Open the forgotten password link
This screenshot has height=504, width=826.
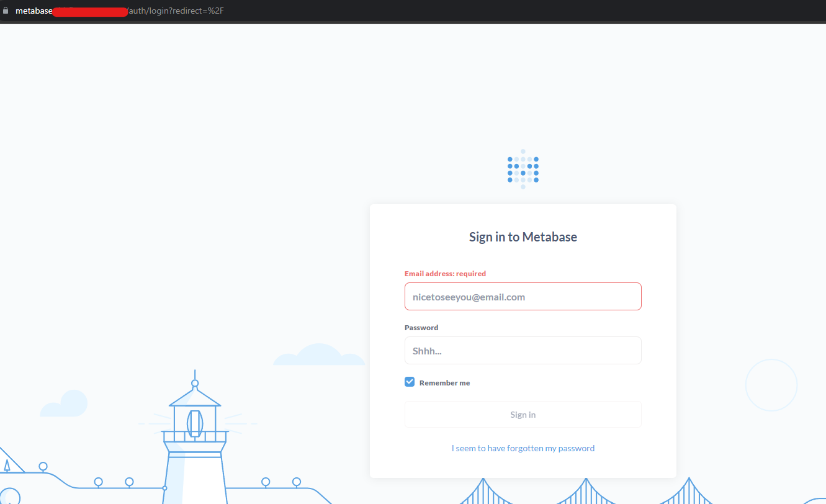click(x=523, y=448)
